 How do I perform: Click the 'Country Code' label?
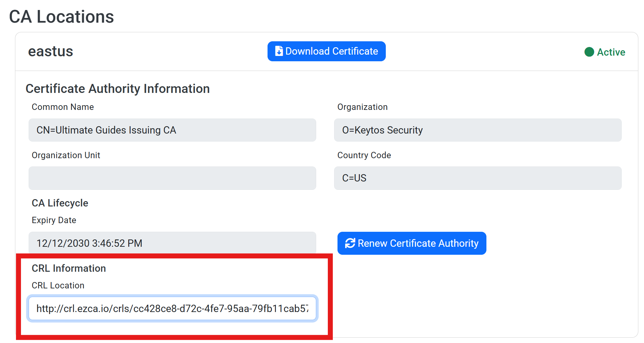(364, 155)
